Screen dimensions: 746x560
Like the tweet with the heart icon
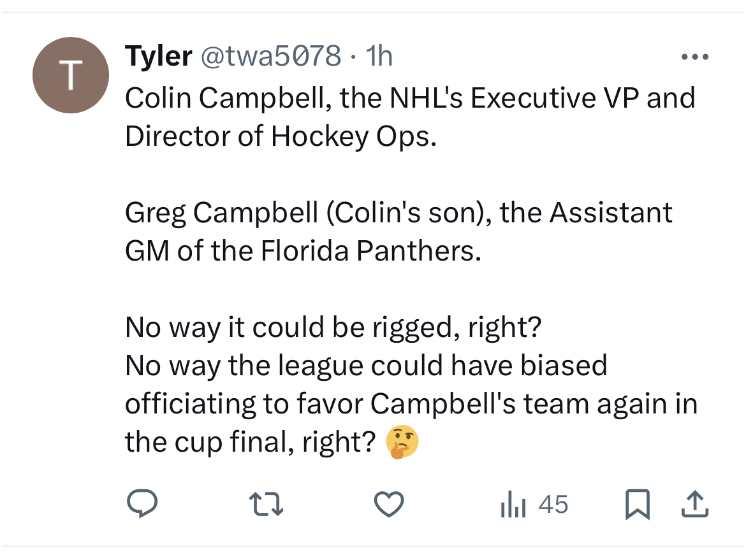(x=389, y=504)
